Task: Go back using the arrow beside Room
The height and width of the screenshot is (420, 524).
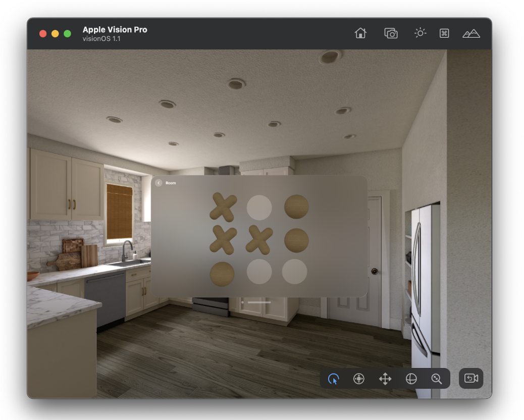Action: (x=159, y=183)
